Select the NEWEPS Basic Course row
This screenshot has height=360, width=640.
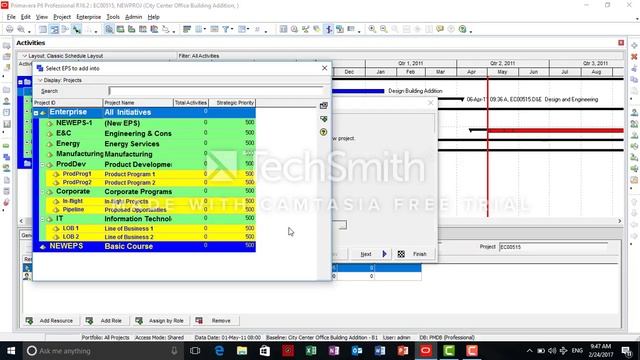click(x=144, y=246)
